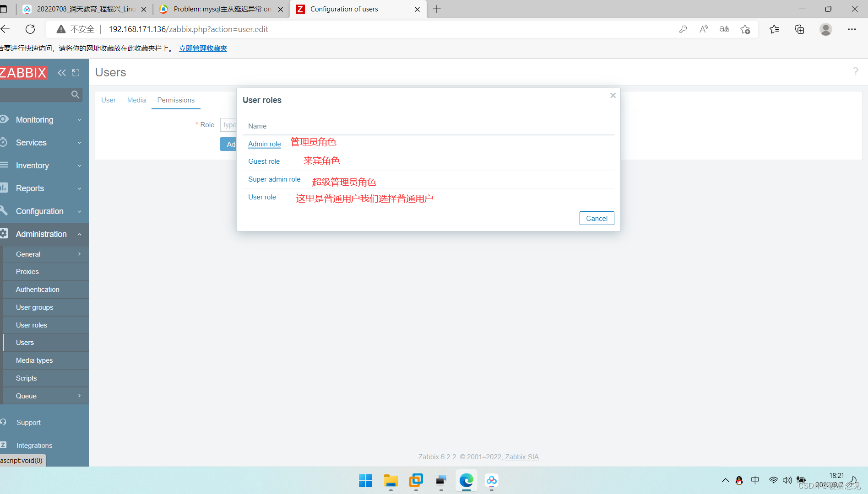Expand the Queue submenu

46,396
